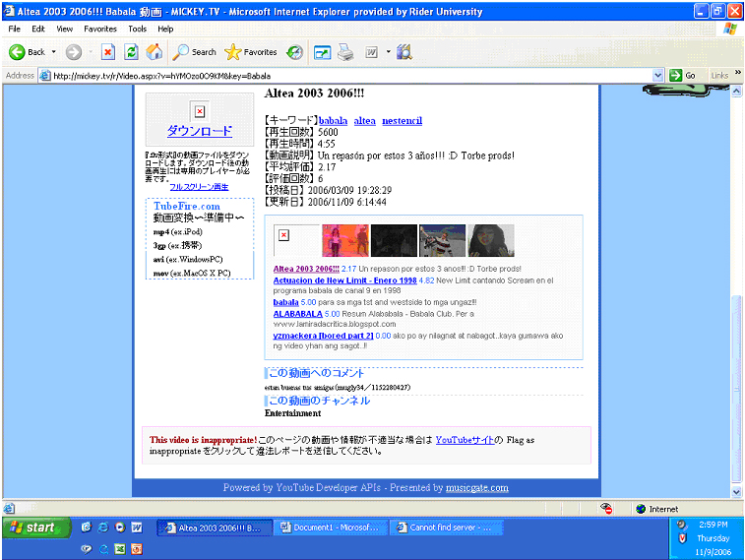This screenshot has height=560, width=745.
Task: Launch Word from the quick launch bar
Action: click(137, 528)
